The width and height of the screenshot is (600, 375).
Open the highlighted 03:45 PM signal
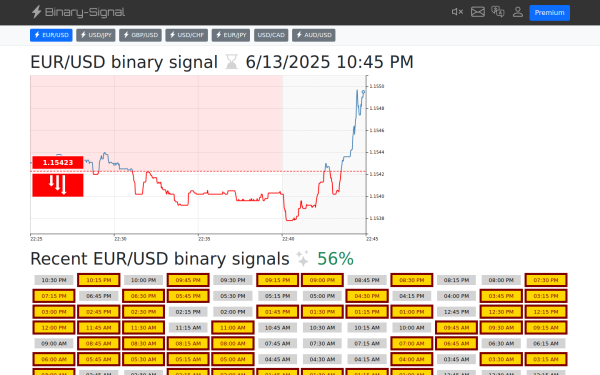pos(501,296)
